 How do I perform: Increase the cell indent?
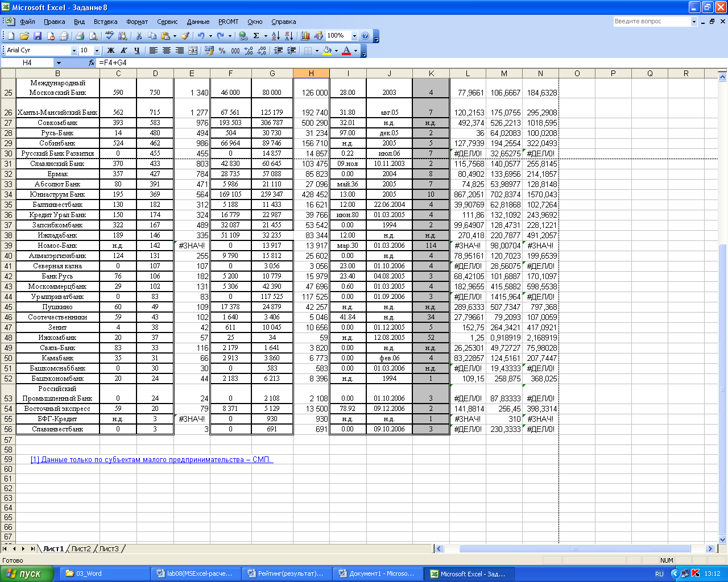click(291, 51)
